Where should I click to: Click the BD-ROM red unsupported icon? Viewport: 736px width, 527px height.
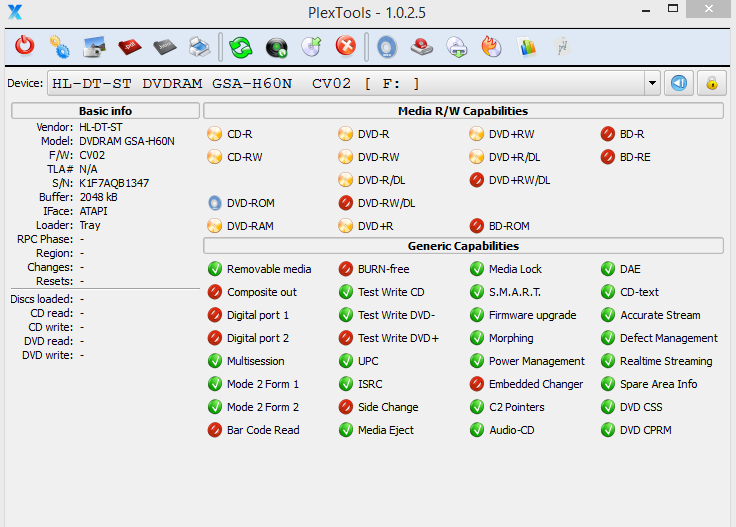click(x=476, y=226)
